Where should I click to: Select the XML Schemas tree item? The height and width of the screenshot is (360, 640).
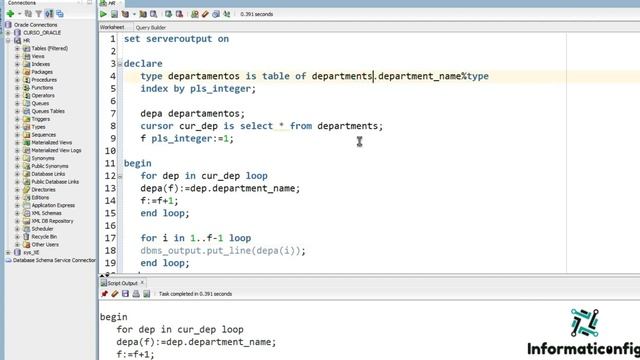(47, 213)
